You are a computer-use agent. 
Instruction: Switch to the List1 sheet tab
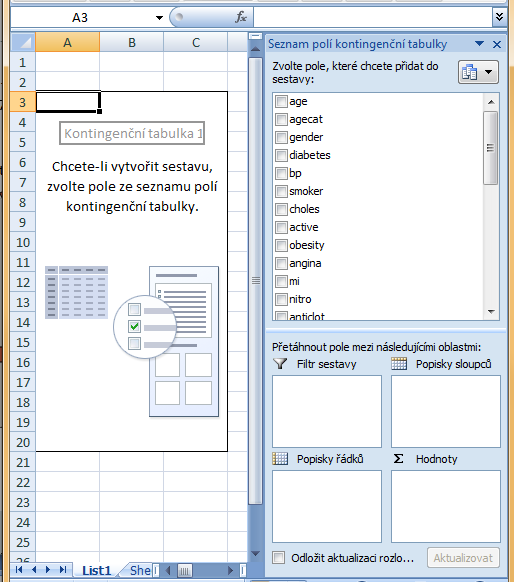[96, 570]
